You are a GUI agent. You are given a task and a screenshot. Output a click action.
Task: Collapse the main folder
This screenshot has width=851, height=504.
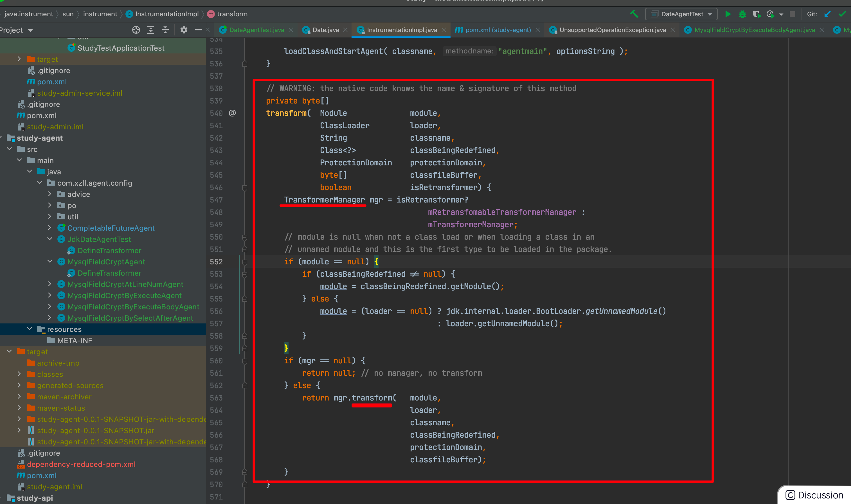tap(19, 160)
